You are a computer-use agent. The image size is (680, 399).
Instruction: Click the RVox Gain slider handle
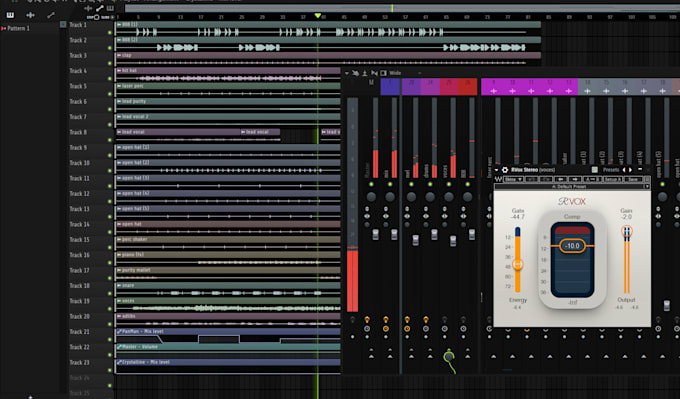point(626,231)
